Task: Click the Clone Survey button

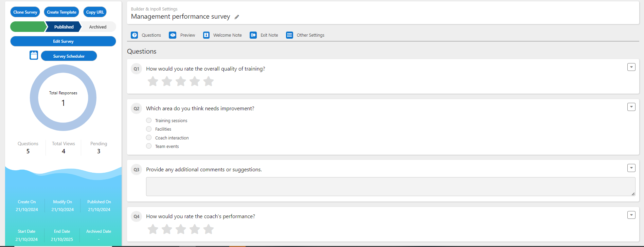Action: [x=25, y=12]
